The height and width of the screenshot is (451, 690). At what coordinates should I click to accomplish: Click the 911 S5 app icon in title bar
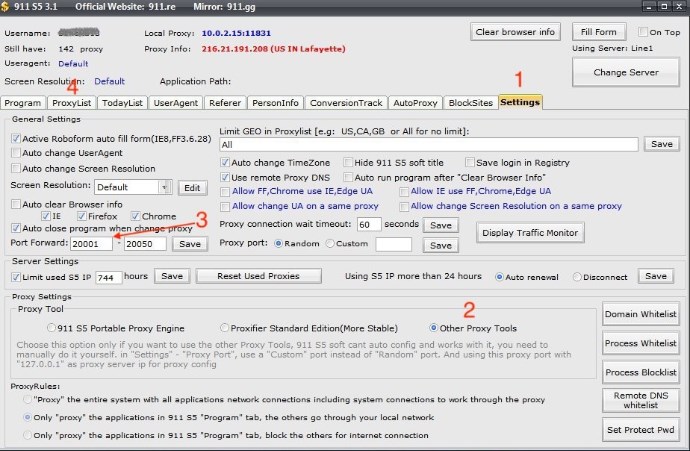point(8,7)
